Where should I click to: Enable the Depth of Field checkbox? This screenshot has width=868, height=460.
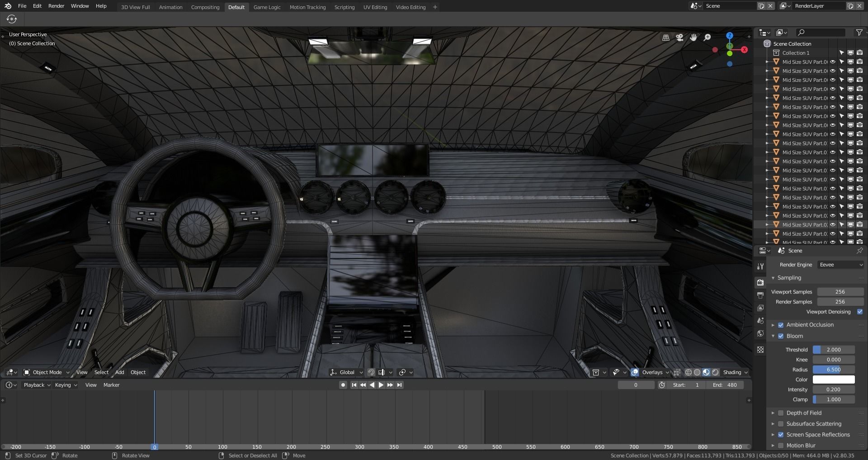[781, 413]
